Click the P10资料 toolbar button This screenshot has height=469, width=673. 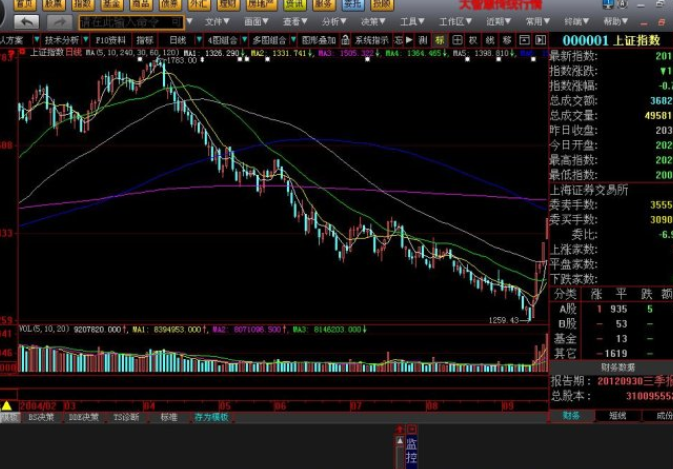[110, 40]
